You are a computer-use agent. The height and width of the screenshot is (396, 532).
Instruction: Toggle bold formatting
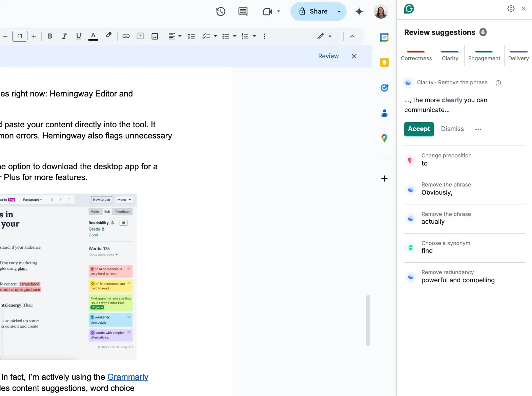[50, 36]
